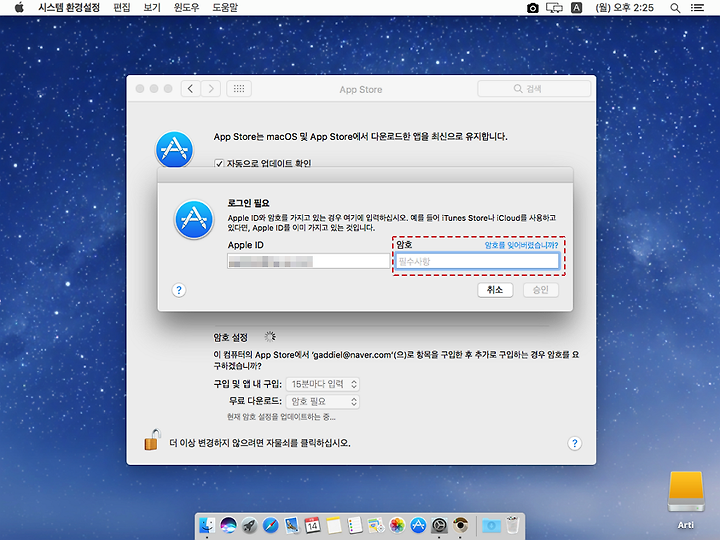Open Photos colorful flower icon in Dock
The image size is (720, 540).
pos(397,525)
